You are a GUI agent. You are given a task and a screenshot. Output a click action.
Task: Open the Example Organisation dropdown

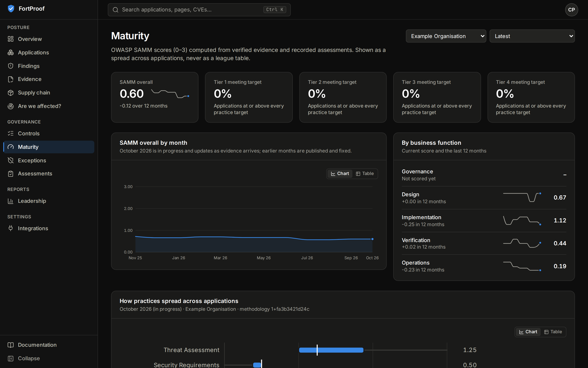tap(446, 36)
